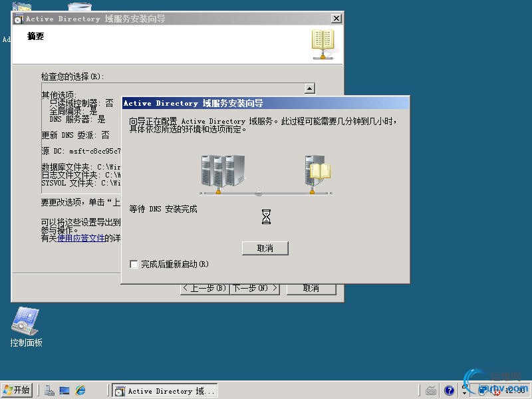Image resolution: width=532 pixels, height=399 pixels.
Task: Click the 数据库文件夹 line in the summary
Action: click(x=80, y=167)
